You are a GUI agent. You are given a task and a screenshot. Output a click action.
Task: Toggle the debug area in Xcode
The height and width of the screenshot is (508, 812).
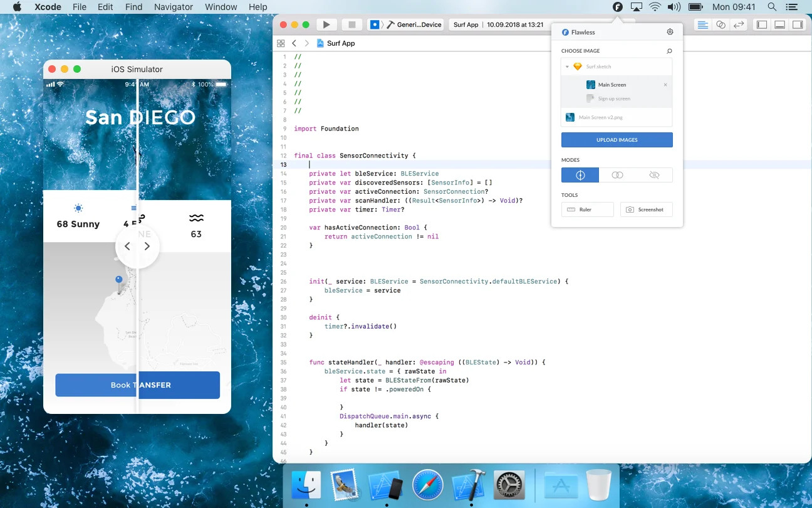point(780,24)
